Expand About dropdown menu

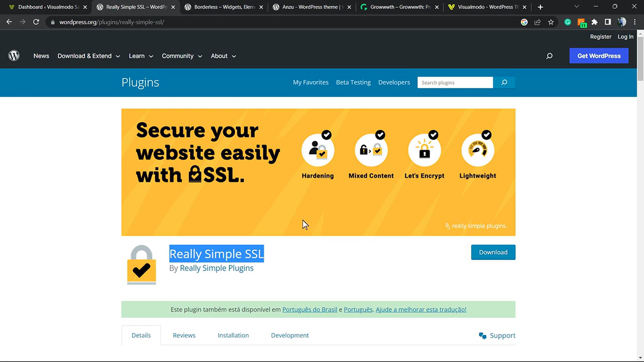coord(223,56)
